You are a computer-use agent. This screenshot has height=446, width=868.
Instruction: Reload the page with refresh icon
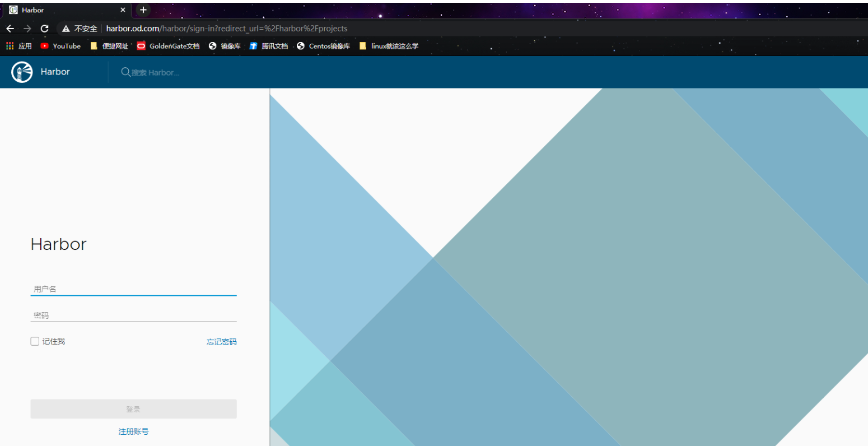45,29
